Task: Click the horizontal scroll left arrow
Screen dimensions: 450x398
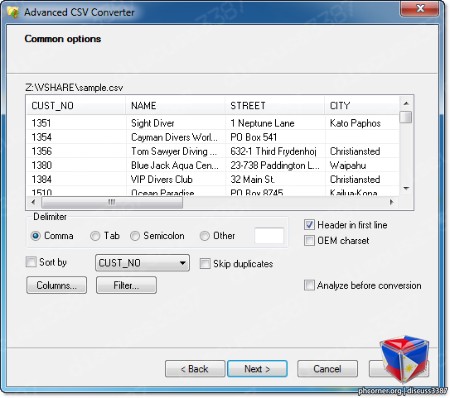Action: coord(33,202)
